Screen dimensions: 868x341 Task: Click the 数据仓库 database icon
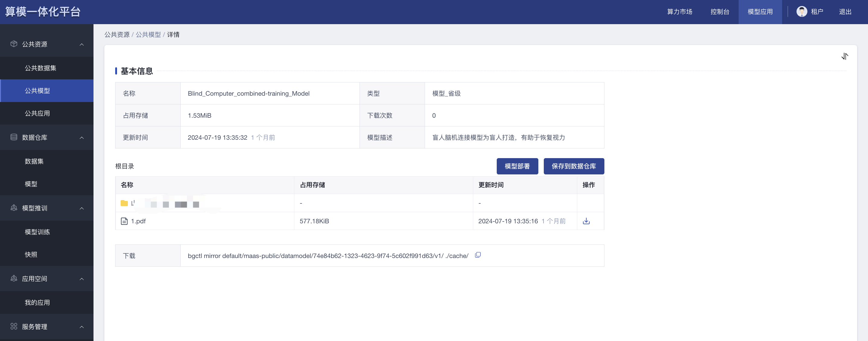14,137
